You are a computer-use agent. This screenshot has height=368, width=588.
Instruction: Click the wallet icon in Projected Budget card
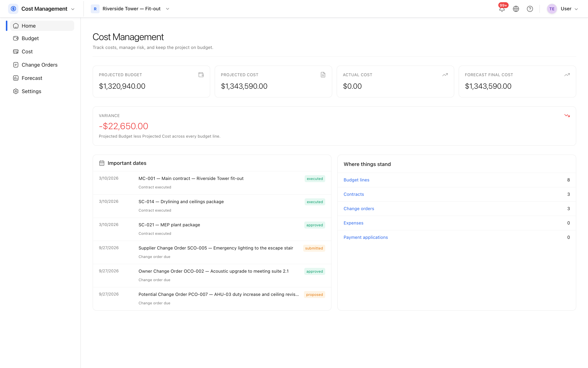tap(201, 75)
